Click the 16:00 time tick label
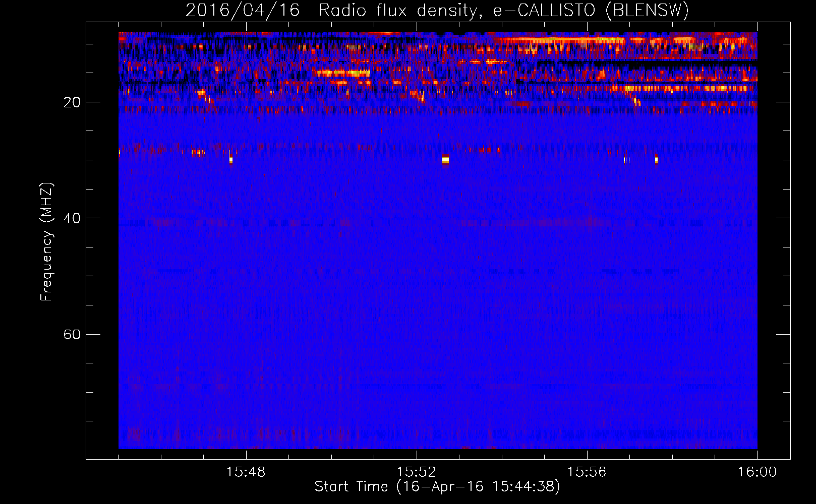816x504 pixels. tap(757, 472)
